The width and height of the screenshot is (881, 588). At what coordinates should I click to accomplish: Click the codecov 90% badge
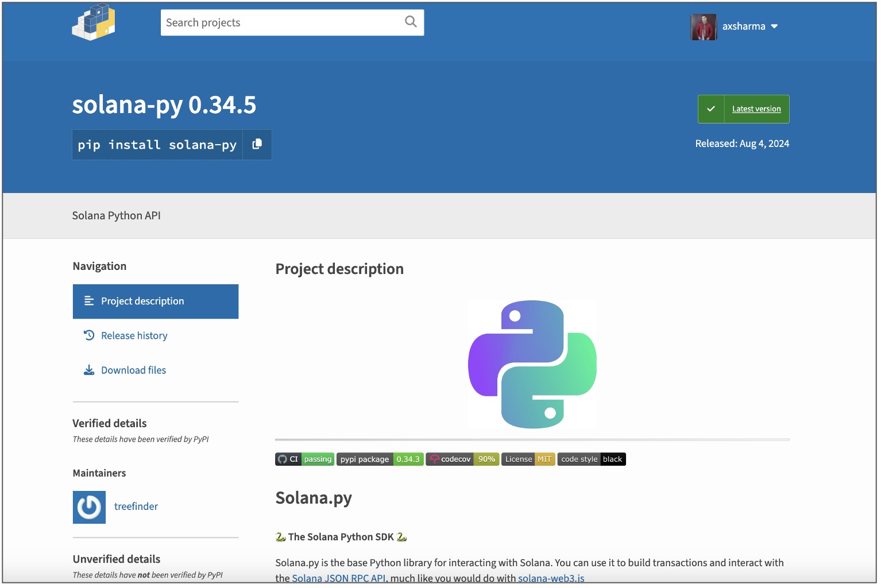462,459
